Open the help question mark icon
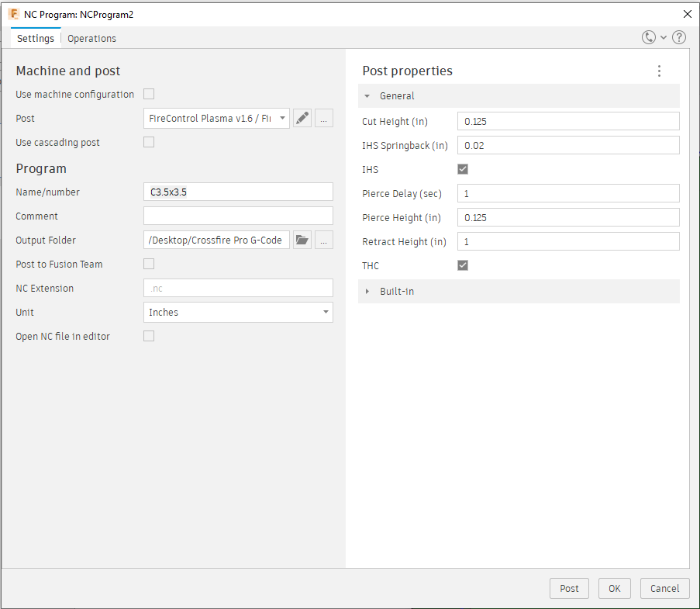Viewport: 700px width, 609px height. pos(678,37)
